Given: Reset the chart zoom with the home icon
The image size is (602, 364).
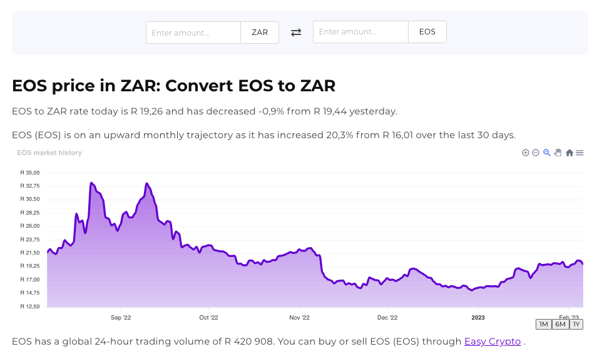Looking at the screenshot, I should [569, 153].
